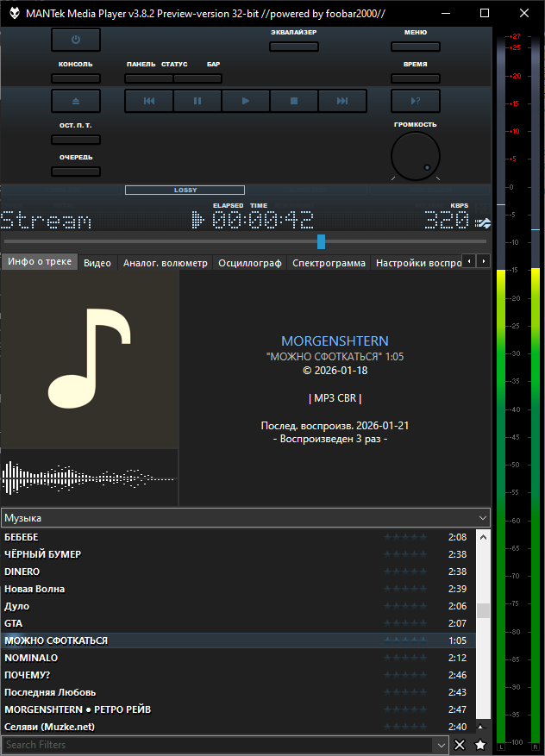The width and height of the screenshot is (545, 756).
Task: Stop playback with the square button
Action: tap(293, 101)
